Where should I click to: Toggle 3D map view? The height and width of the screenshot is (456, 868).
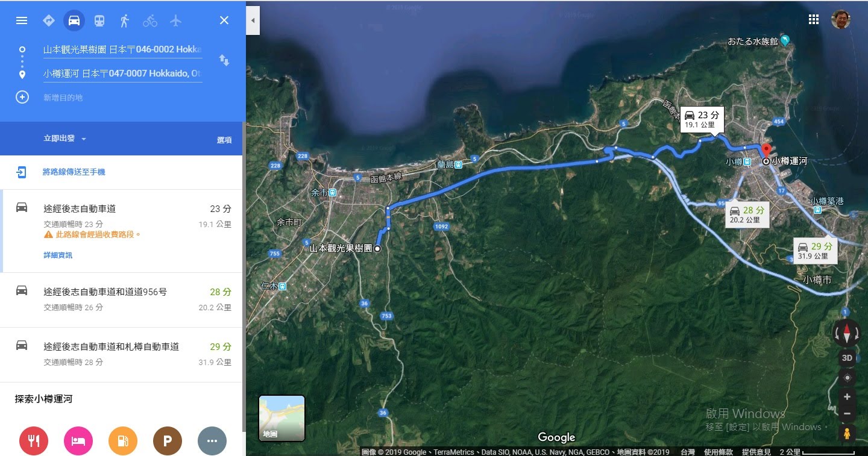[847, 358]
